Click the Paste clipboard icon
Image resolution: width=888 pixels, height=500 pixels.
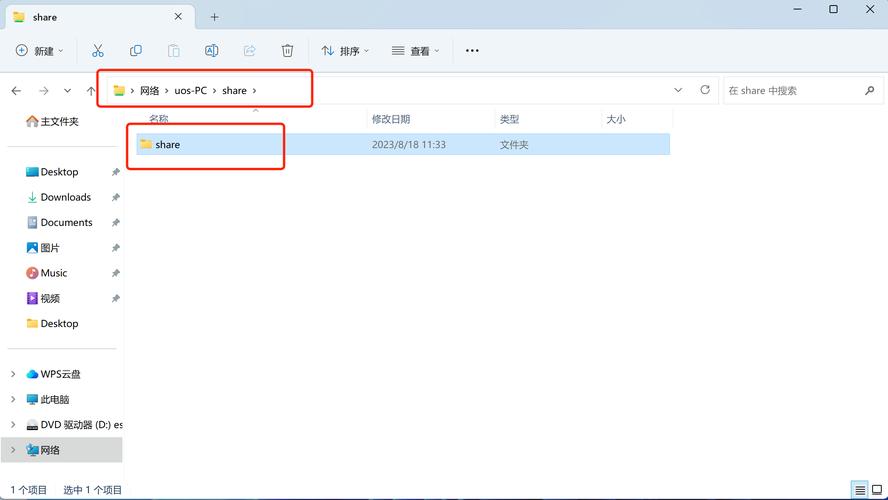click(x=174, y=51)
